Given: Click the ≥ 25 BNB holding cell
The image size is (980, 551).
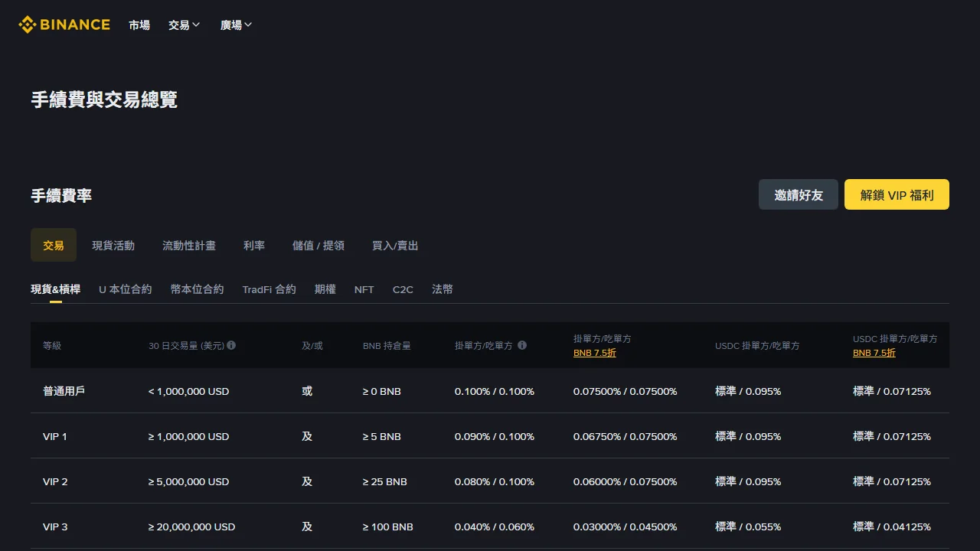Looking at the screenshot, I should [x=385, y=481].
